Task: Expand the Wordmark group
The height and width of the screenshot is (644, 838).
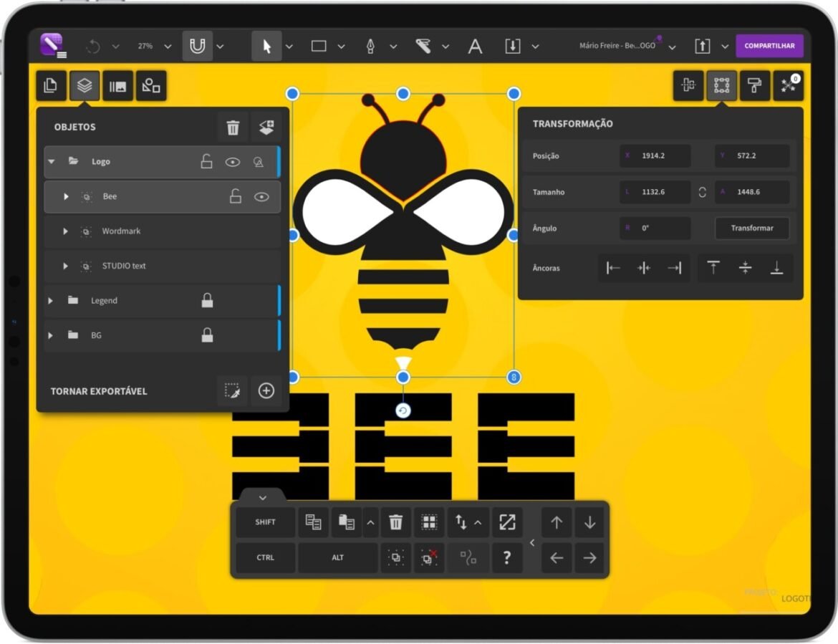Action: (65, 231)
